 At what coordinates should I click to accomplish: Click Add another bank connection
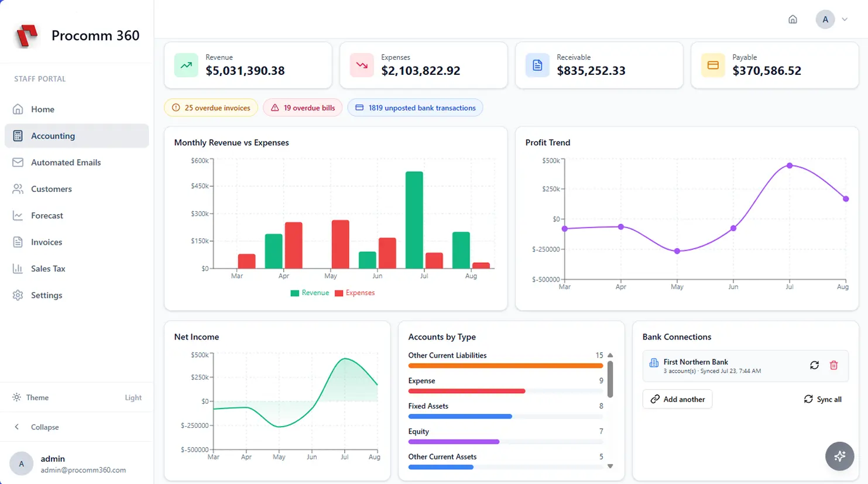click(x=677, y=399)
